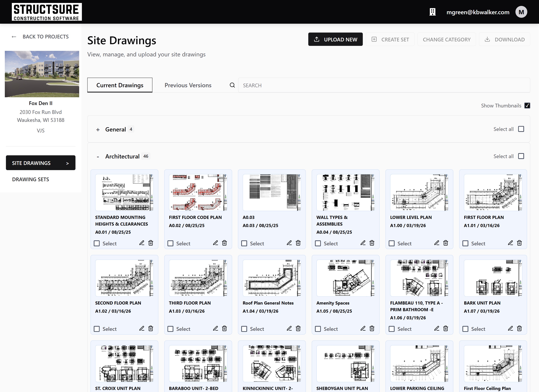Toggle the Show Thumbnails checkbox

[x=527, y=105]
